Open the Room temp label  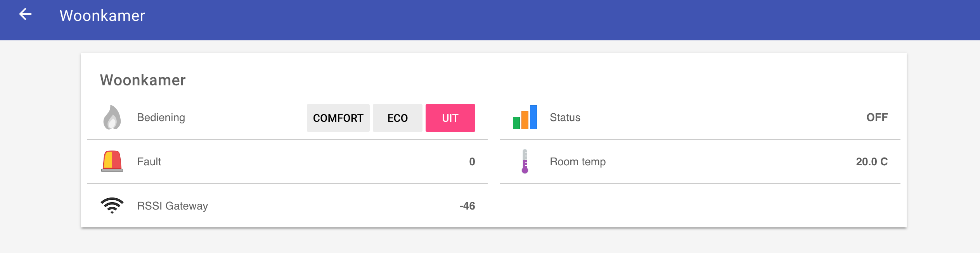point(578,162)
